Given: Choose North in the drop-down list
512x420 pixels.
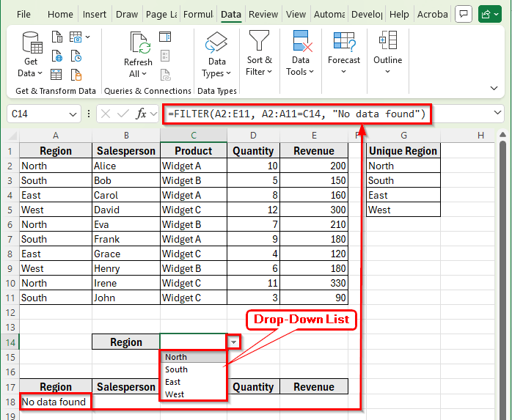Looking at the screenshot, I should (194, 357).
